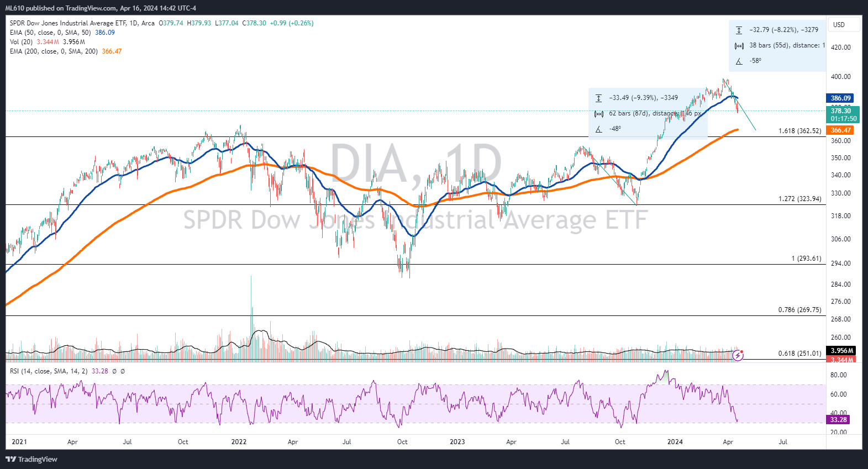
Task: Click the 62 bars (87d) distance readout
Action: pyautogui.click(x=655, y=113)
